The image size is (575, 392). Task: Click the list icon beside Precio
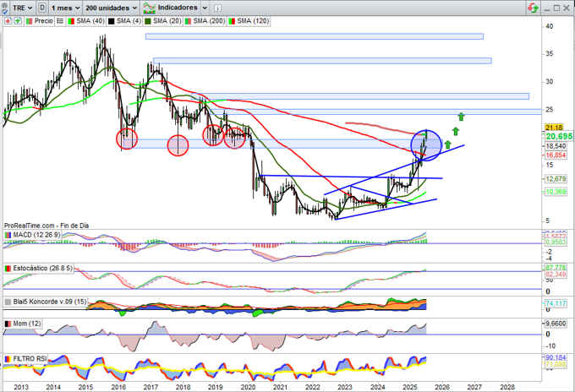pos(60,21)
